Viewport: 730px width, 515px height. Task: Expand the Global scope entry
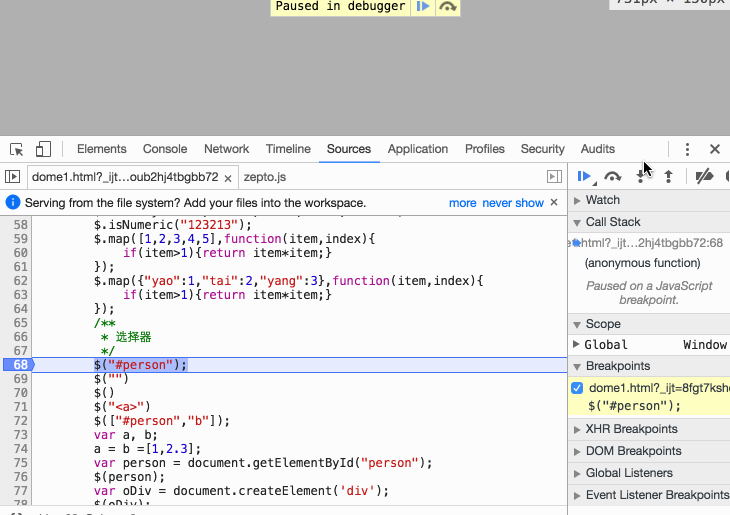(x=576, y=345)
